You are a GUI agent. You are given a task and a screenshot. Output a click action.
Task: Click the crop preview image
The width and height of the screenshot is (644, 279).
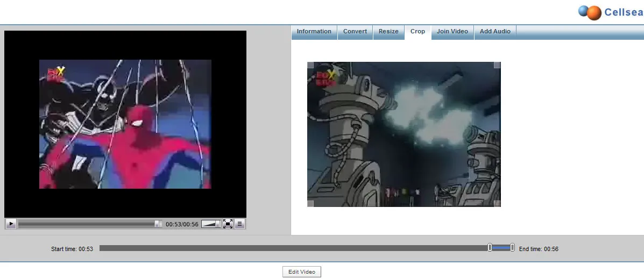click(x=404, y=134)
